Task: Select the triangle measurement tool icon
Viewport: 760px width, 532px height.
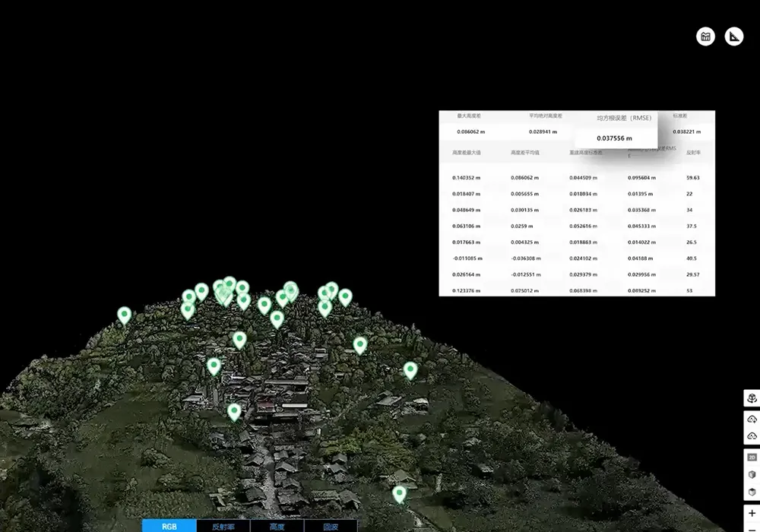Action: tap(733, 36)
